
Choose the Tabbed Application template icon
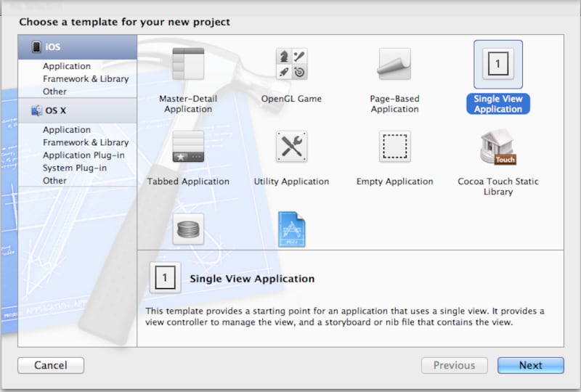coord(188,147)
